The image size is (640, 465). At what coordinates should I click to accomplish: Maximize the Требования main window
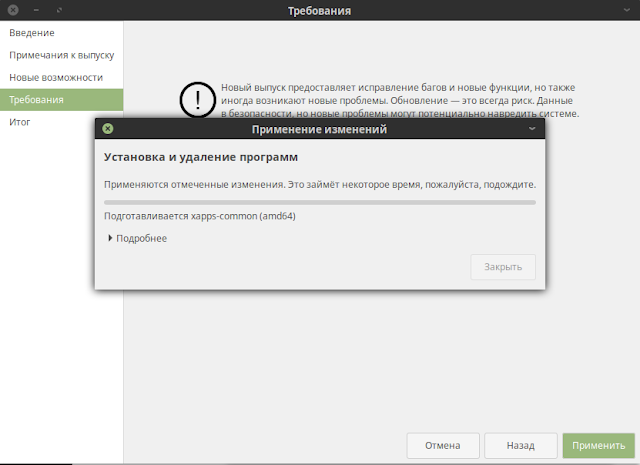[x=59, y=10]
